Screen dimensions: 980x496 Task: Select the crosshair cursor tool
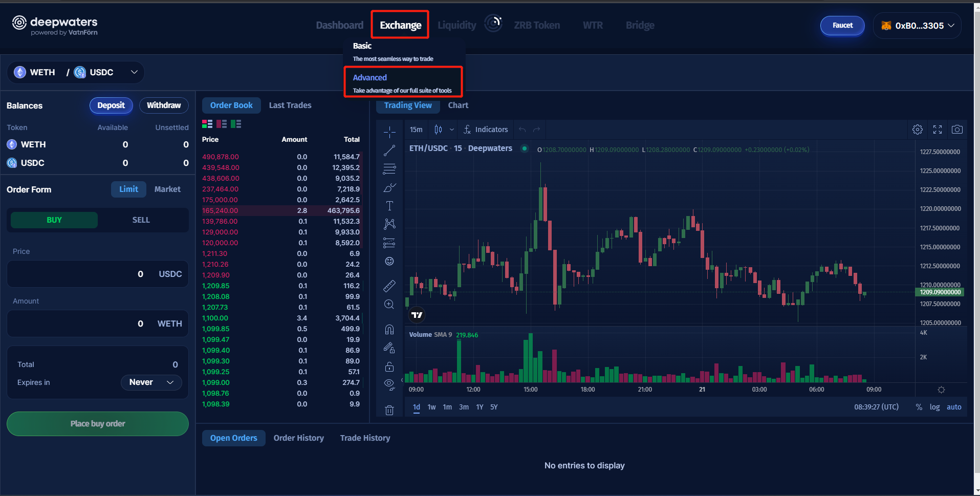389,132
